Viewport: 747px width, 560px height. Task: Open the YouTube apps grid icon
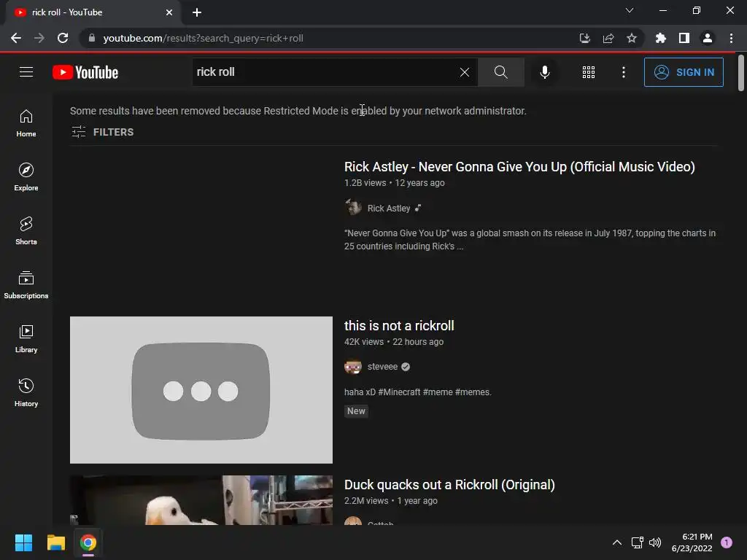tap(589, 72)
